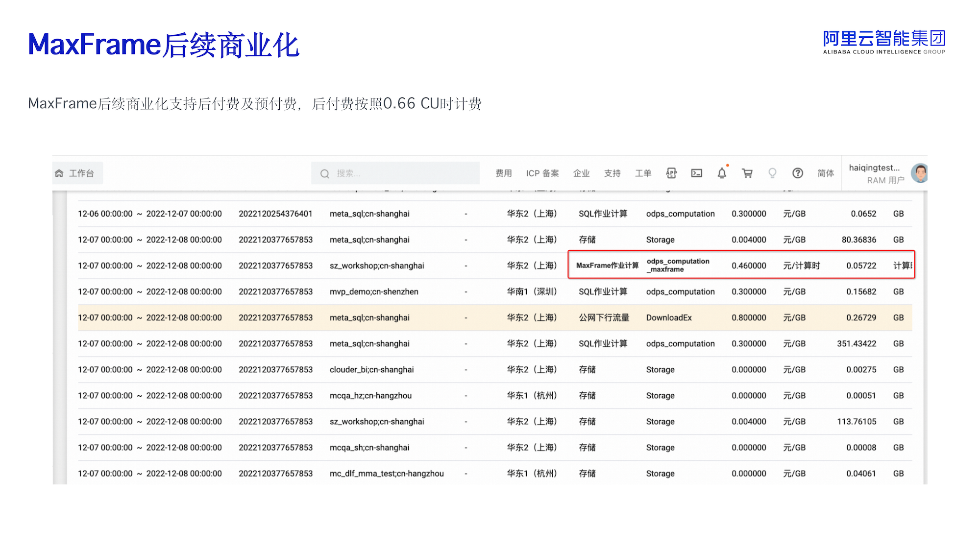Select clouder_bi;cn-shanghai row
This screenshot has width=980, height=551.
click(495, 369)
